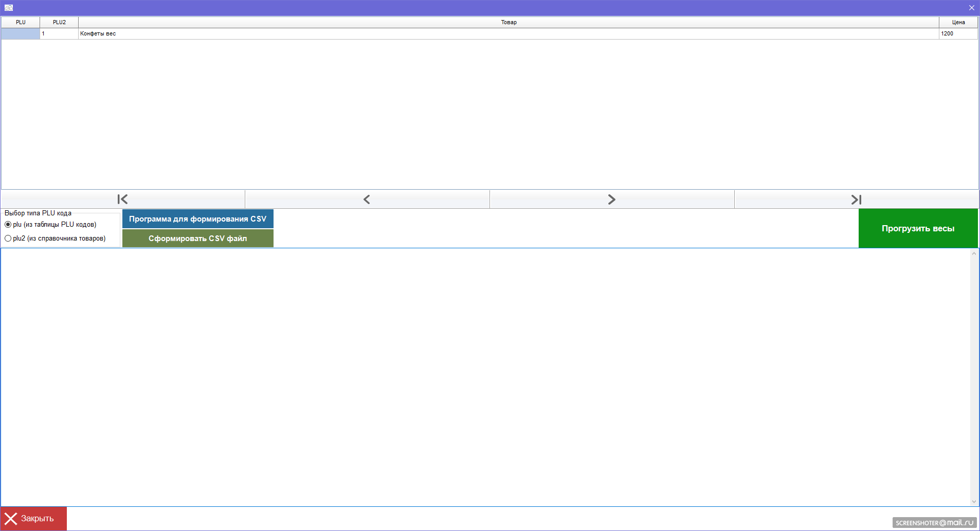Select the plu2 (из справочника товаров) option
980x531 pixels.
(8, 239)
